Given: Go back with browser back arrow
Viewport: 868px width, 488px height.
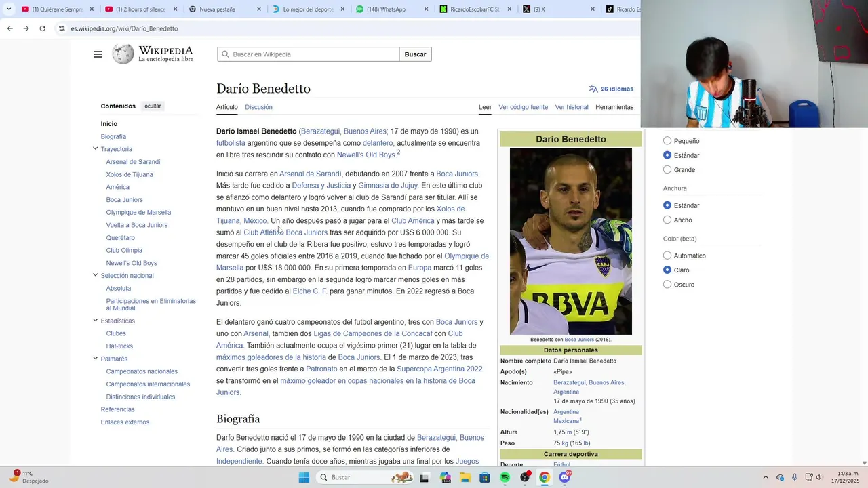Looking at the screenshot, I should pos(9,28).
